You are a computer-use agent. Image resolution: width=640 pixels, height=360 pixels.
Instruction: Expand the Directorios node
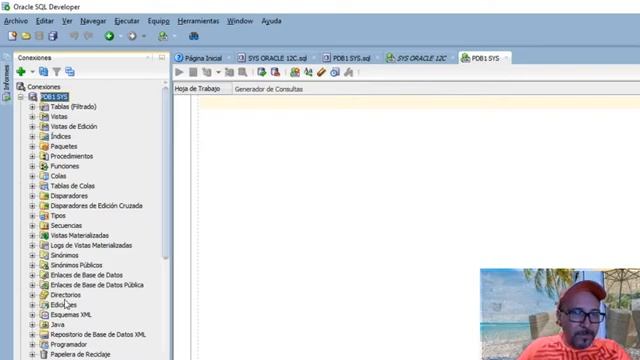32,295
